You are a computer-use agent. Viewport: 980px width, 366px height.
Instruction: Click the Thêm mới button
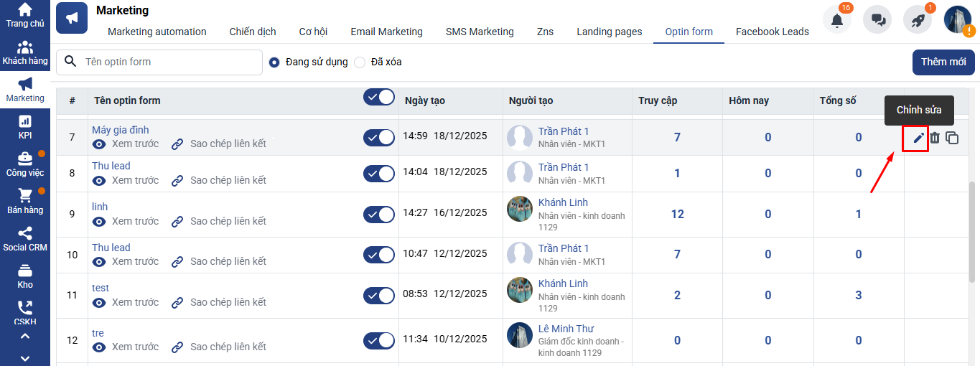(943, 62)
